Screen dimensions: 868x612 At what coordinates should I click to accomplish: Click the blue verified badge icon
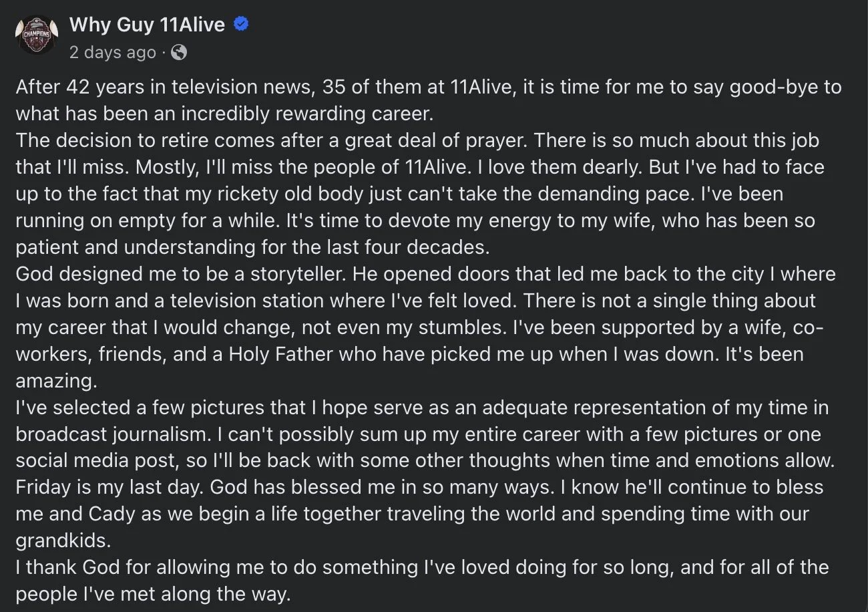241,25
